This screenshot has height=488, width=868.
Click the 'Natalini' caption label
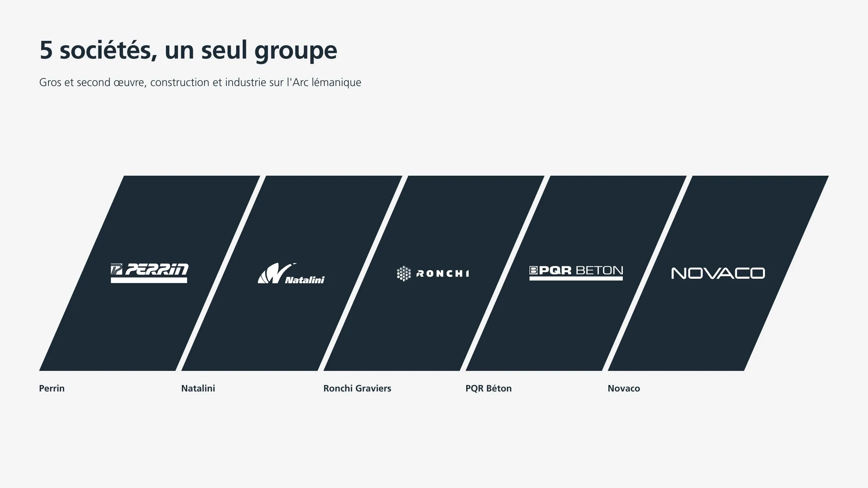pos(198,388)
